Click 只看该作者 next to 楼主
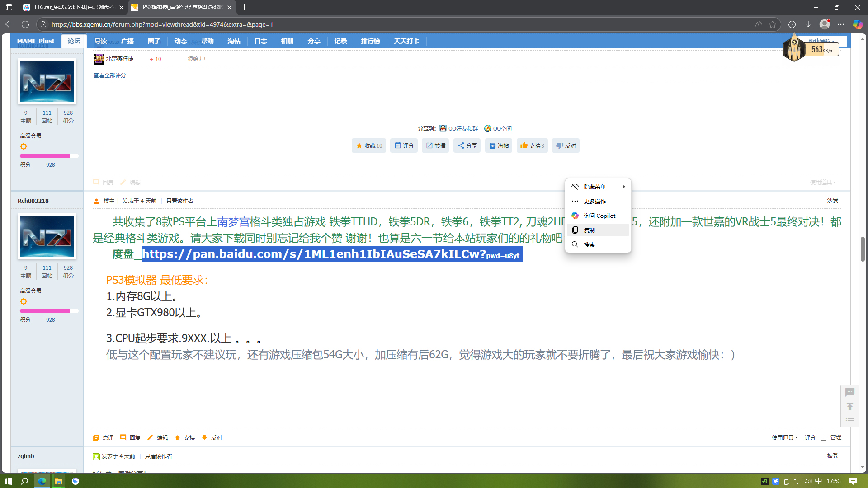This screenshot has width=868, height=488. pos(179,201)
